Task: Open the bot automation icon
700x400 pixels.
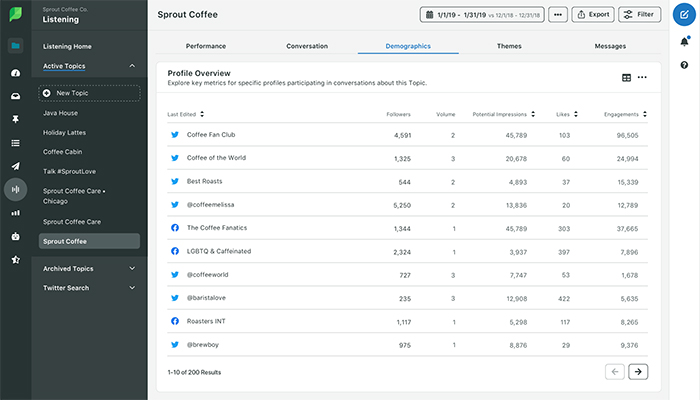Action: [x=16, y=236]
